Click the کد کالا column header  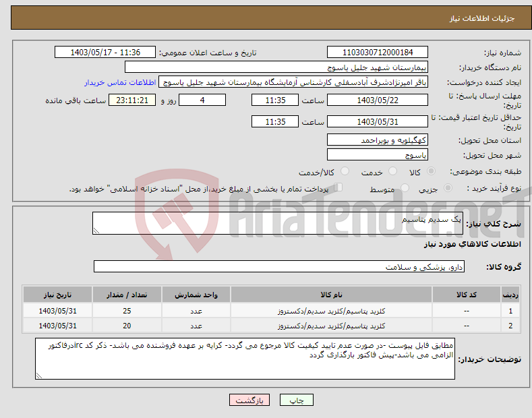466,295
